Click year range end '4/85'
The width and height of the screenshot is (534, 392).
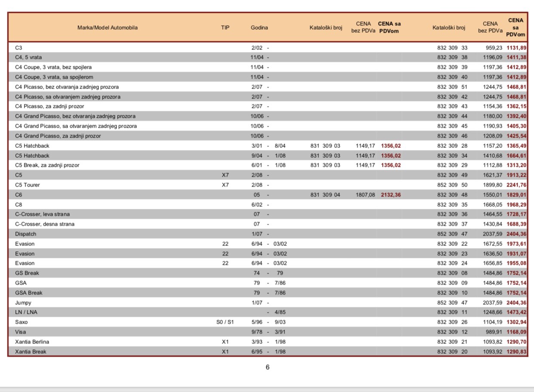280,312
